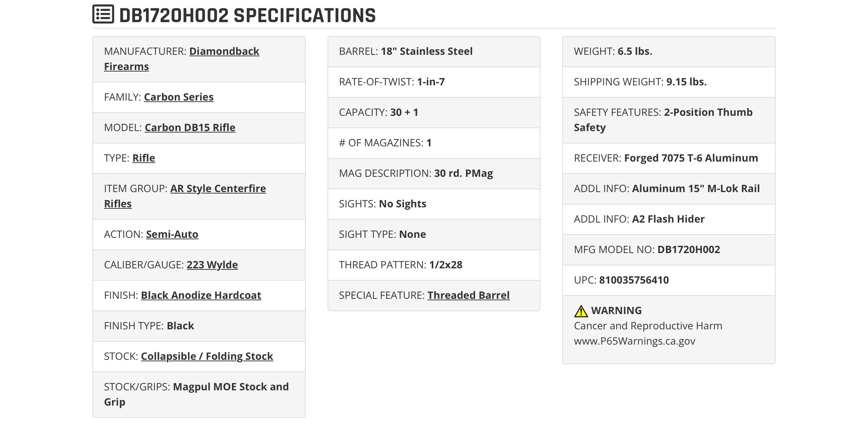This screenshot has width=868, height=431.
Task: Click the Threaded Barrel special feature link
Action: coord(469,295)
